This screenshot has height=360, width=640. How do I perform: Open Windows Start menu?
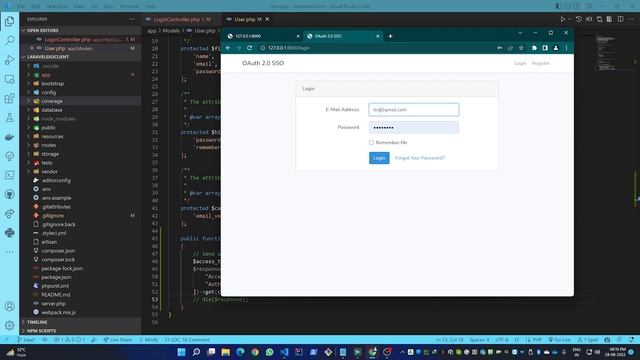[x=182, y=352]
